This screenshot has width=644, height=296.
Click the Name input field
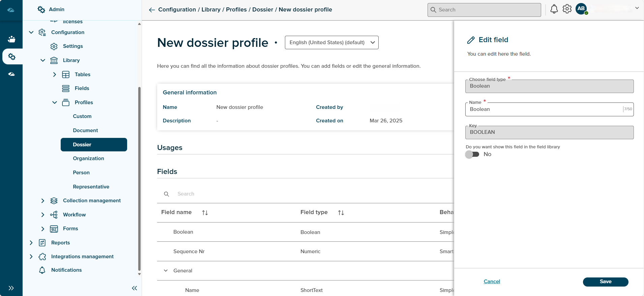pos(550,109)
